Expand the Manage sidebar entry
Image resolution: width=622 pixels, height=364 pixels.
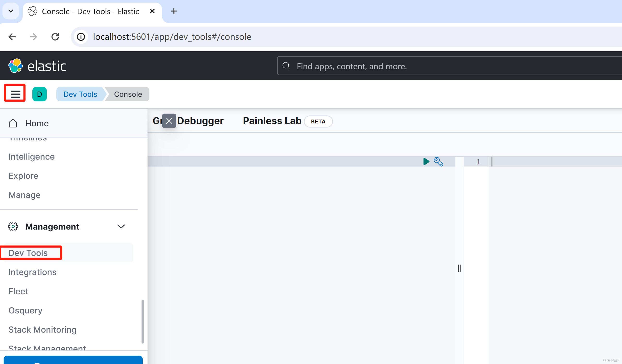24,195
